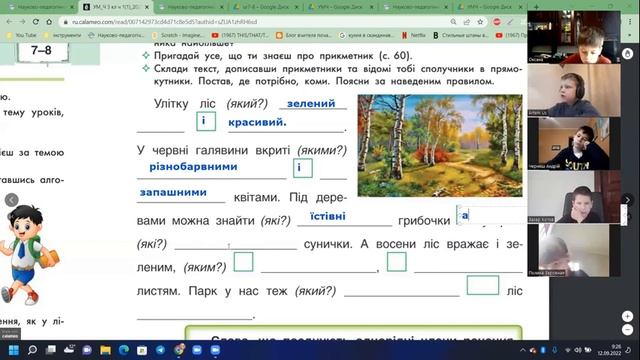640x360 pixels.
Task: Select video of boy in black hoodie
Action: [x=573, y=144]
